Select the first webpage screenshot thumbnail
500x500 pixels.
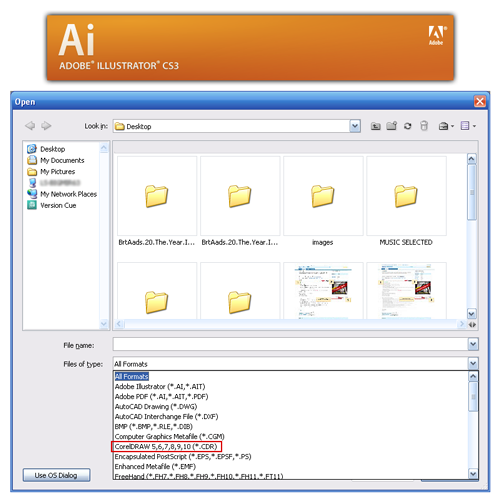[x=323, y=291]
